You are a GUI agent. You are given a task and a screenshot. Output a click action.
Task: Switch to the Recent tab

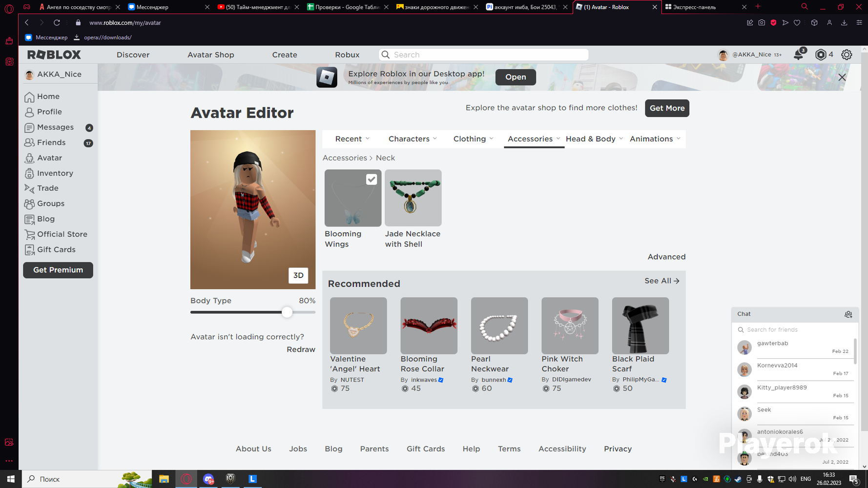[352, 139]
